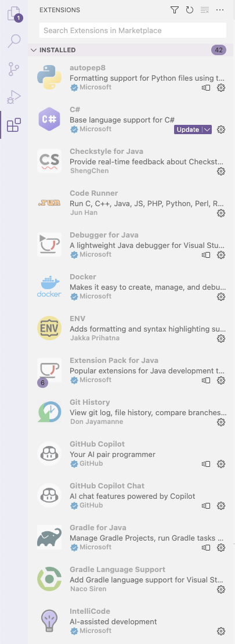Select the autopep8 extension title
Viewport: 235px width, 644px height.
click(88, 68)
